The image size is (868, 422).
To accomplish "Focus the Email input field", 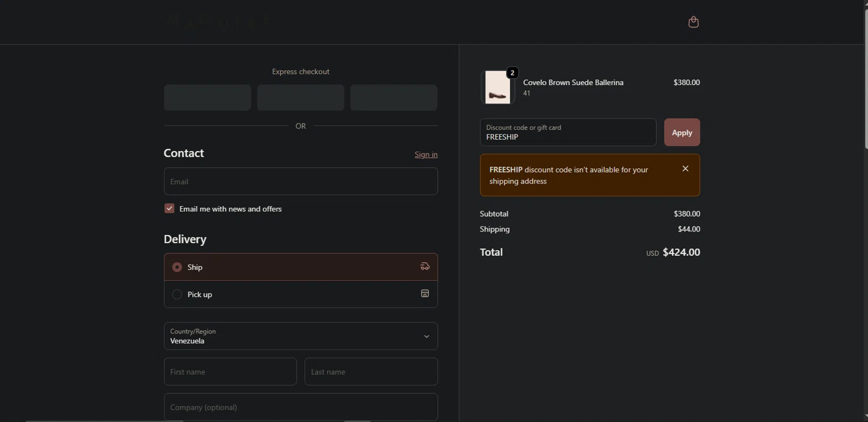I will [x=301, y=181].
